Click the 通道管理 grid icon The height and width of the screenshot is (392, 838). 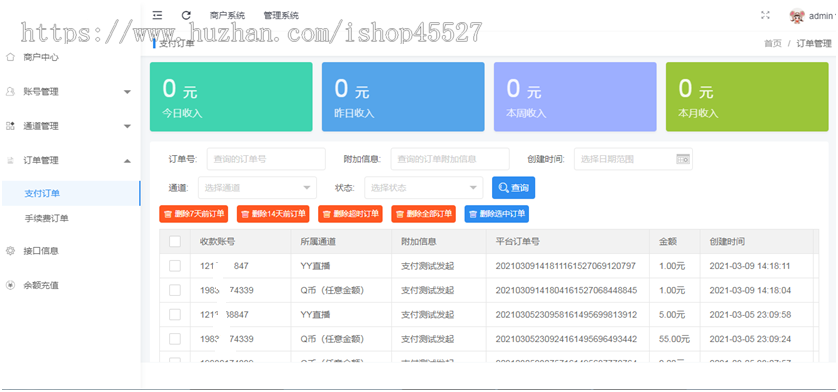tap(10, 126)
